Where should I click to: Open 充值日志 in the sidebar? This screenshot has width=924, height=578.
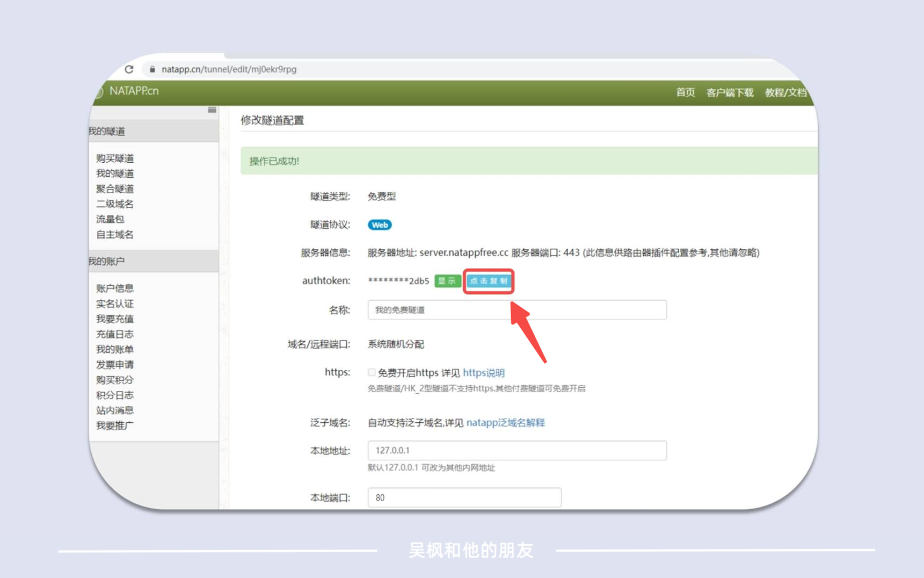pyautogui.click(x=115, y=334)
